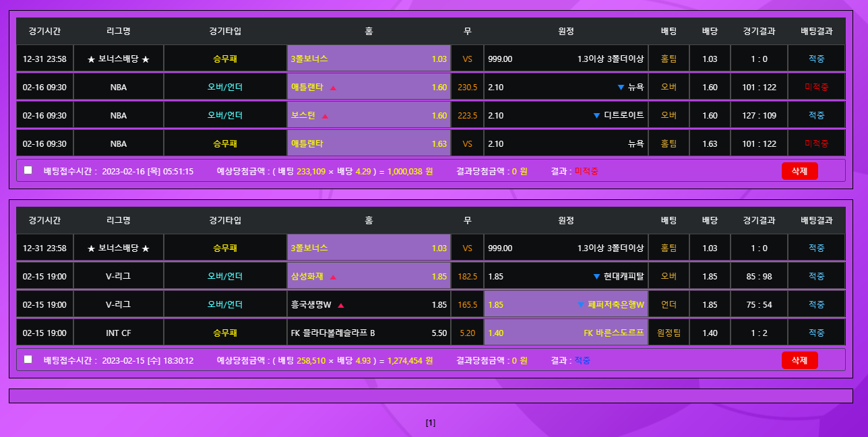Select the FK 바른스도르프 1.40 away odds cell
The width and height of the screenshot is (868, 437).
[x=565, y=333]
